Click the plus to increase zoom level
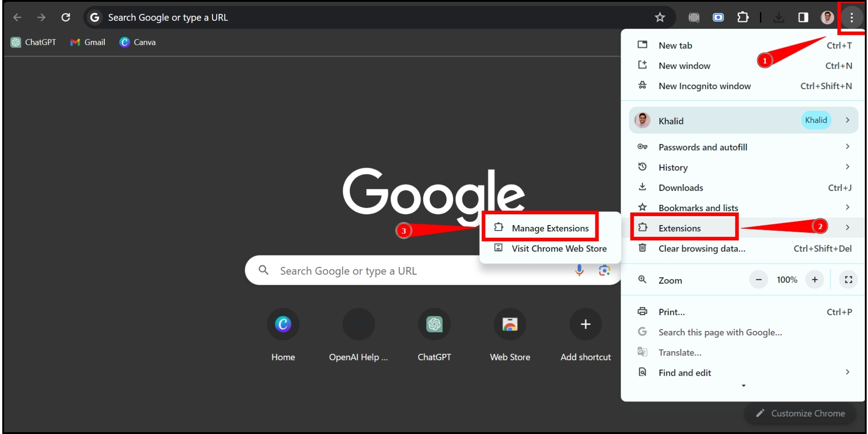Image resolution: width=868 pixels, height=434 pixels. pyautogui.click(x=815, y=279)
